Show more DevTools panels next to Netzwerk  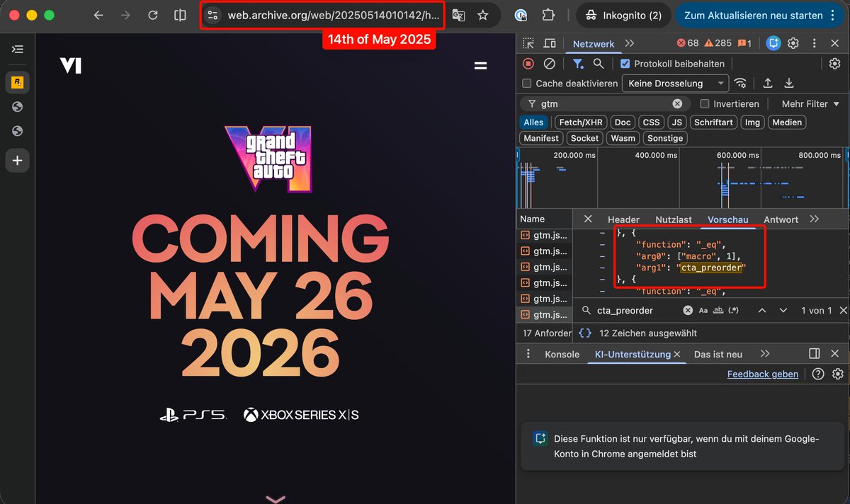pos(630,43)
